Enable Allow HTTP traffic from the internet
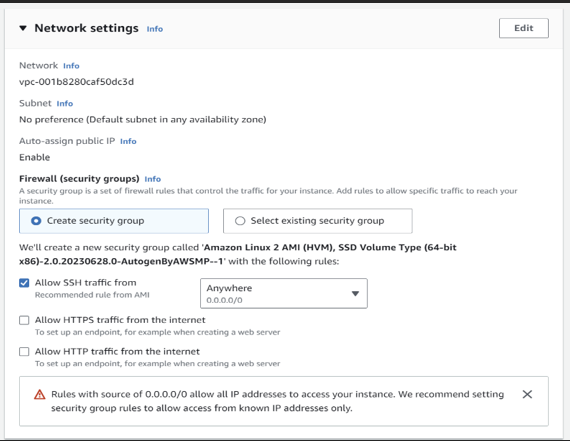 (24, 352)
